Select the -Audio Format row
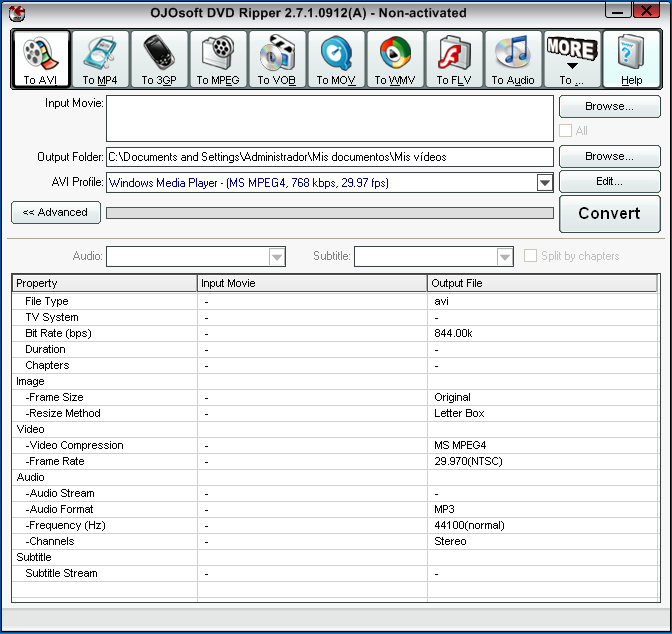Viewport: 672px width, 634px height. 335,510
